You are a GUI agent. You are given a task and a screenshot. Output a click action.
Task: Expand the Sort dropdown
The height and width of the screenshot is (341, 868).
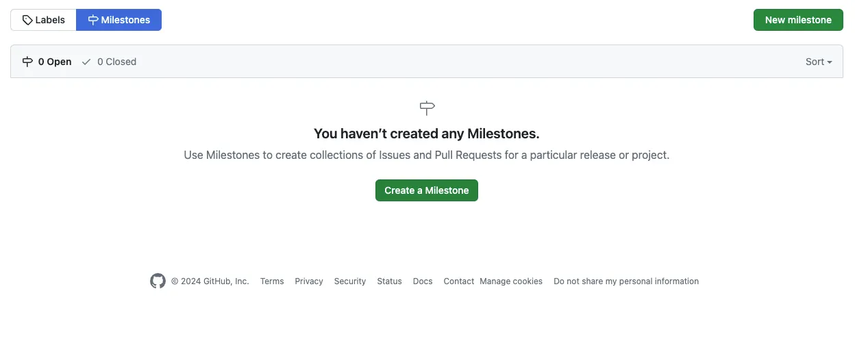point(818,62)
